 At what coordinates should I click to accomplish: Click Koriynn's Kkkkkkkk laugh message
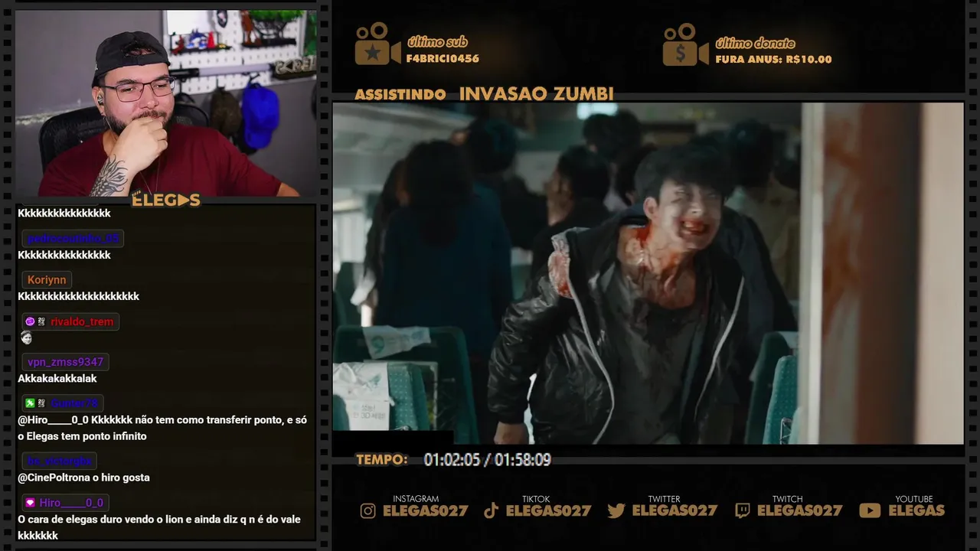coord(79,296)
